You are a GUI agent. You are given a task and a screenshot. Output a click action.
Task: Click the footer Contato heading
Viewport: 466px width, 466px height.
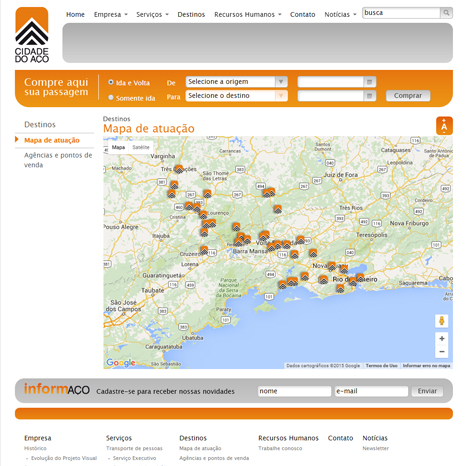pos(340,438)
